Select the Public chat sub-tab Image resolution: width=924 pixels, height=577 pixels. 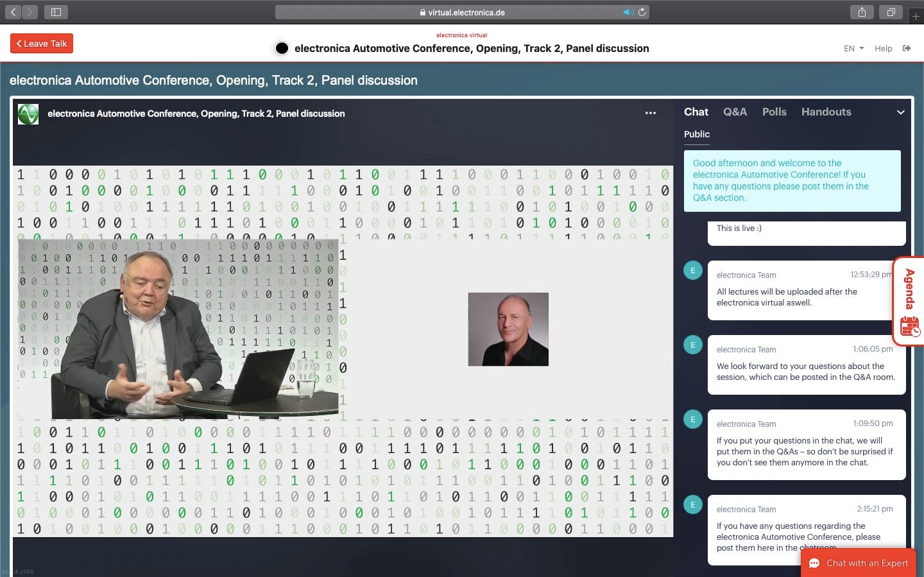(696, 134)
